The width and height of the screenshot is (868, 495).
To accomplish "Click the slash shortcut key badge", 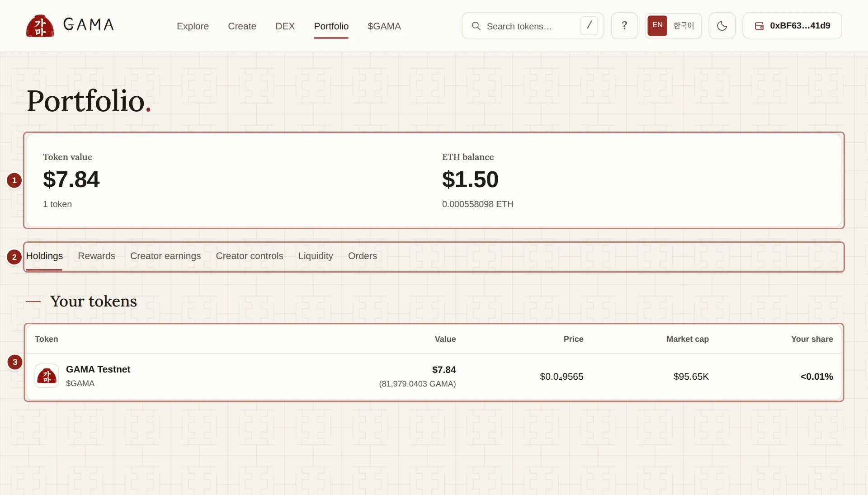I will (589, 26).
